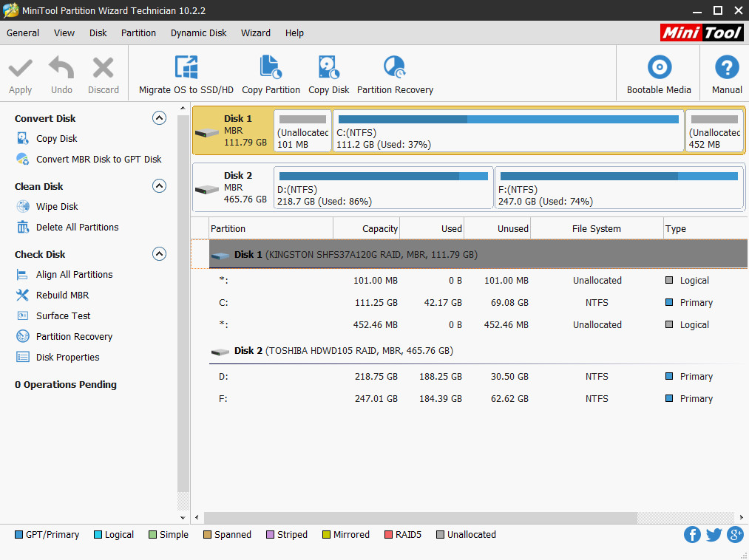Choose Copy Disk in the sidebar

[x=56, y=138]
